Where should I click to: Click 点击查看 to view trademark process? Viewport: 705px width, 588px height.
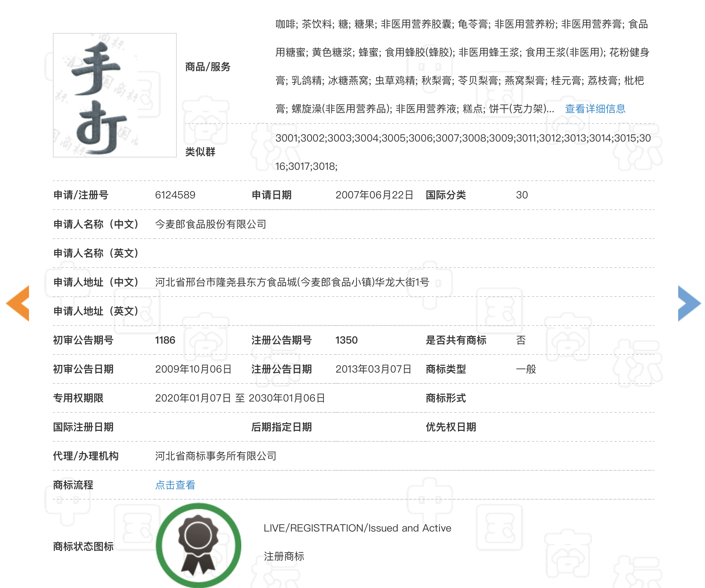point(175,485)
